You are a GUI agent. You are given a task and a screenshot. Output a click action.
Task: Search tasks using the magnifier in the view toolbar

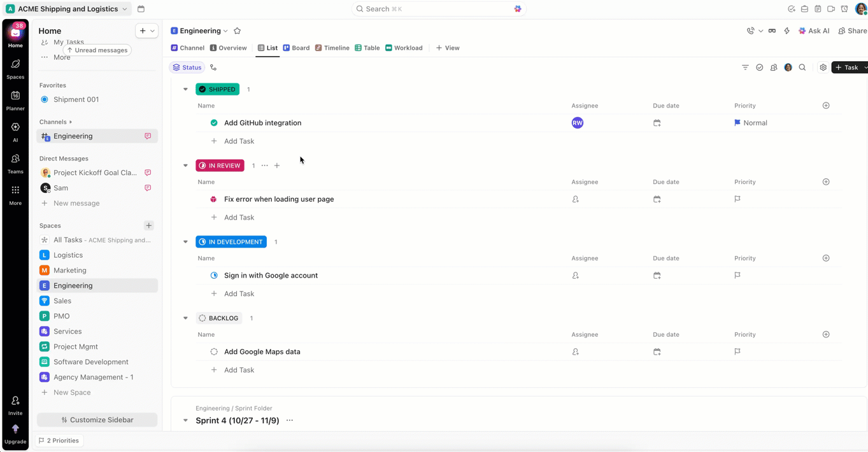802,67
